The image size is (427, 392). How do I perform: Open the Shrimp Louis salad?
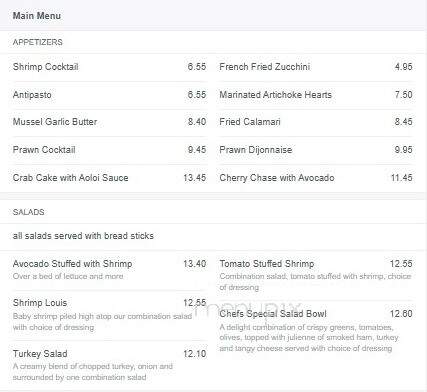(40, 303)
